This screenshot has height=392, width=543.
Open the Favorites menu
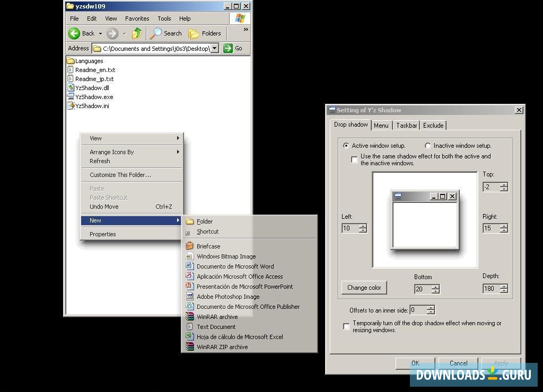click(137, 18)
